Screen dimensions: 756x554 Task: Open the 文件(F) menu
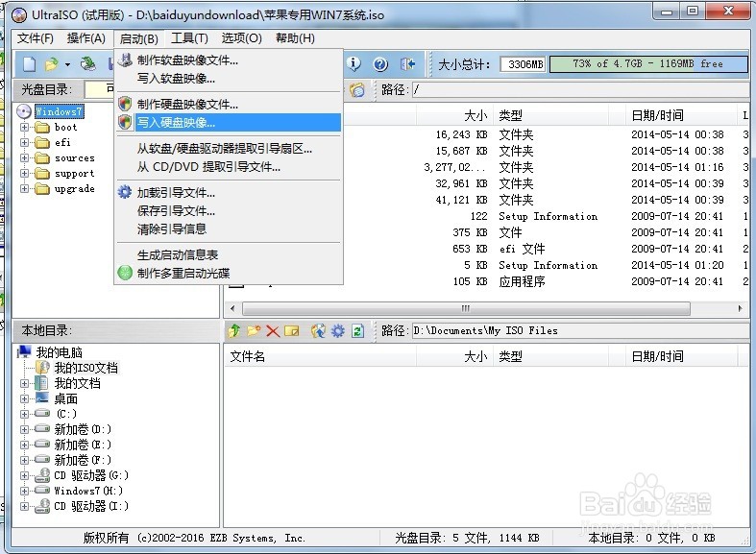click(36, 38)
